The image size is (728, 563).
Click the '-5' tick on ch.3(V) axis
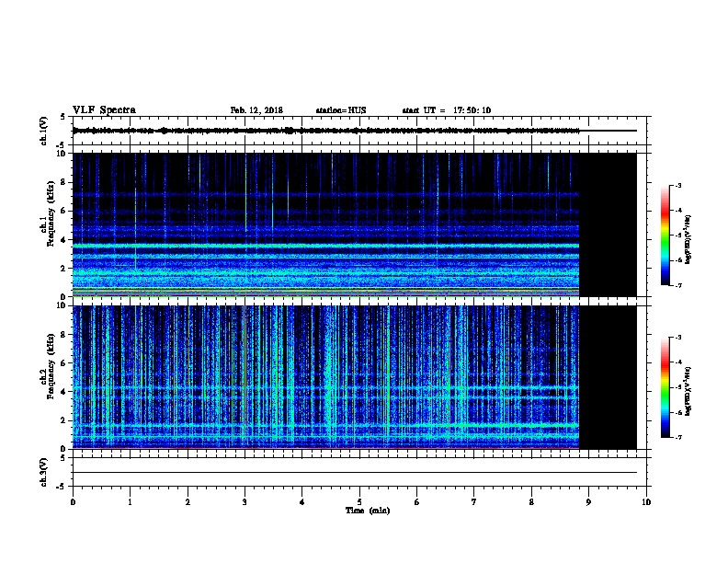[63, 487]
